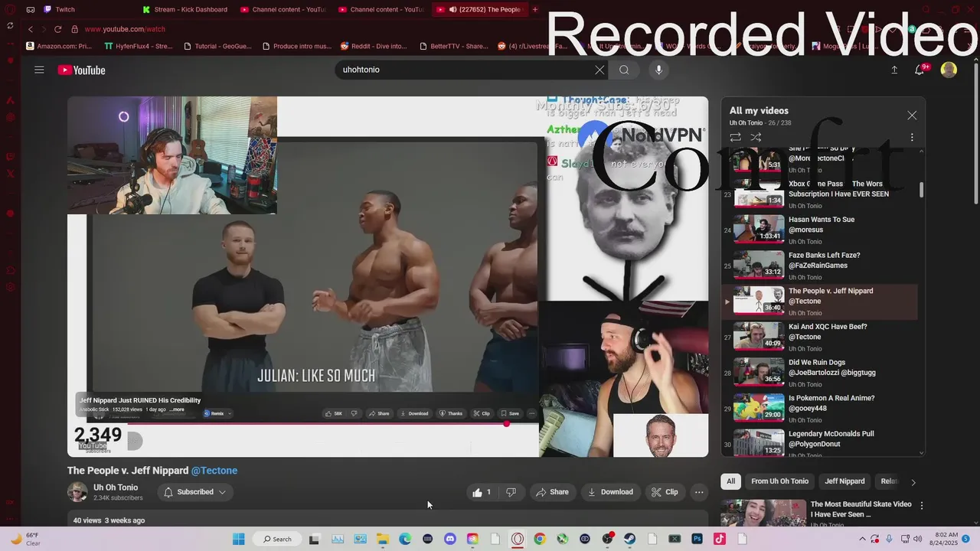Viewport: 980px width, 551px height.
Task: Open File Explorer from the taskbar
Action: [x=382, y=539]
